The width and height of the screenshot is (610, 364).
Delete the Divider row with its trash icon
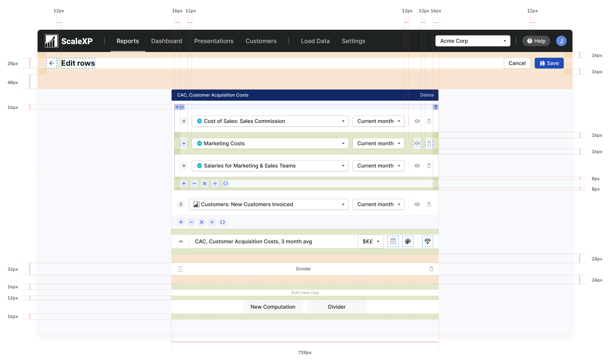[431, 269]
